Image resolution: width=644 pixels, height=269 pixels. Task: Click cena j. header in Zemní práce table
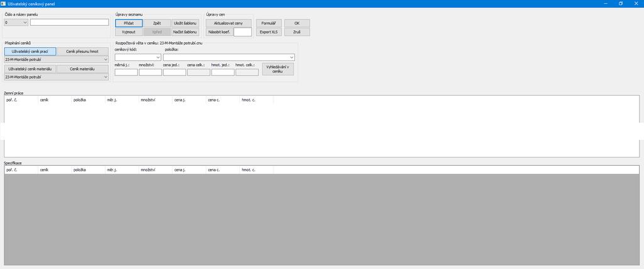(189, 100)
